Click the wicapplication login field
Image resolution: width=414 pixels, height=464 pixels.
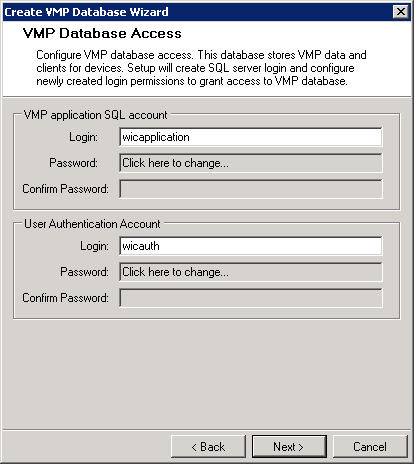[x=251, y=137]
